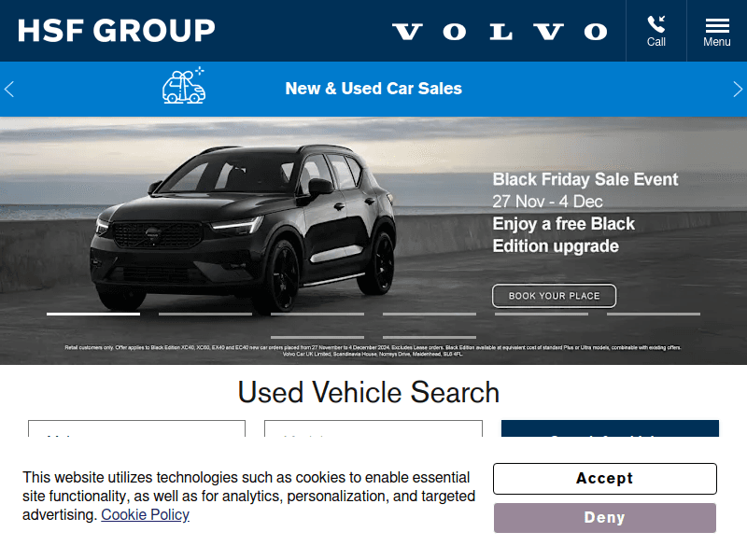This screenshot has width=747, height=560.
Task: Click the HSF Group logo
Action: [x=116, y=31]
